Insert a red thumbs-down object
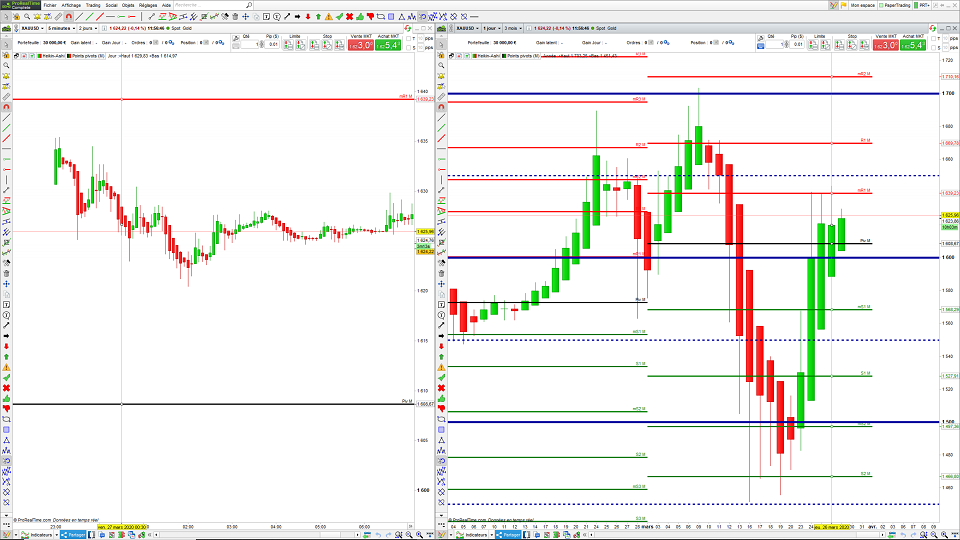Screen dimensions: 960x540 coord(370,17)
